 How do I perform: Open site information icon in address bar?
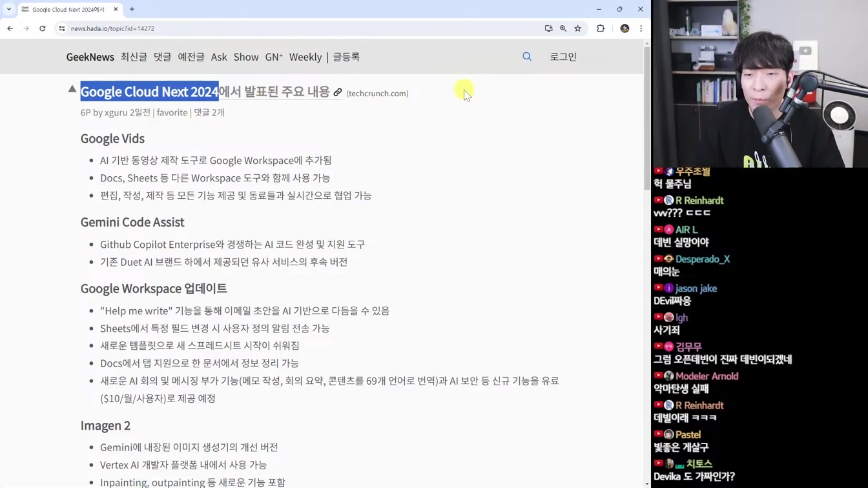click(x=62, y=28)
